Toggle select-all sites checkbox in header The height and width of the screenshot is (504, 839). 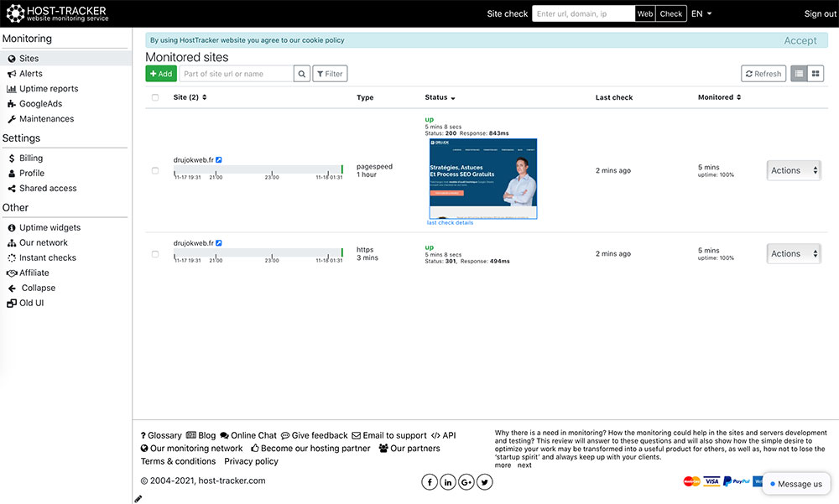(x=155, y=97)
